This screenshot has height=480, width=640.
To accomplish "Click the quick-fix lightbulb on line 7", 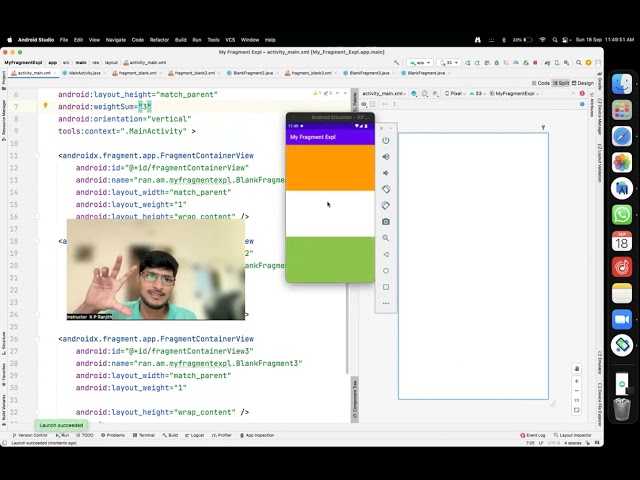I will tap(46, 106).
